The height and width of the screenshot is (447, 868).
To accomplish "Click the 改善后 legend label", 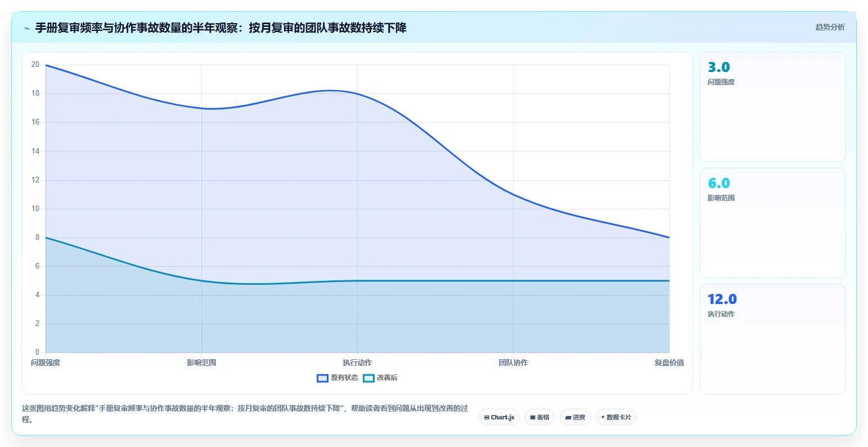I will tap(387, 378).
